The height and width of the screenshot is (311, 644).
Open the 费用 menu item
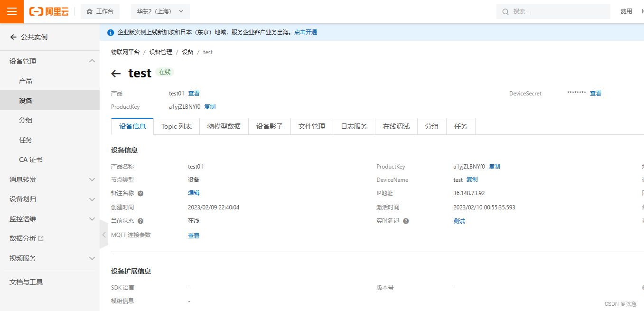click(626, 11)
